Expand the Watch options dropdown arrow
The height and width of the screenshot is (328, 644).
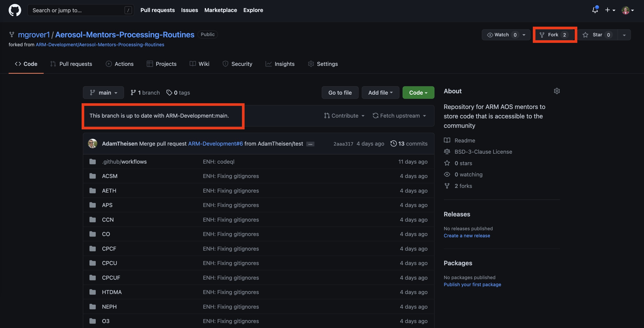pyautogui.click(x=524, y=35)
